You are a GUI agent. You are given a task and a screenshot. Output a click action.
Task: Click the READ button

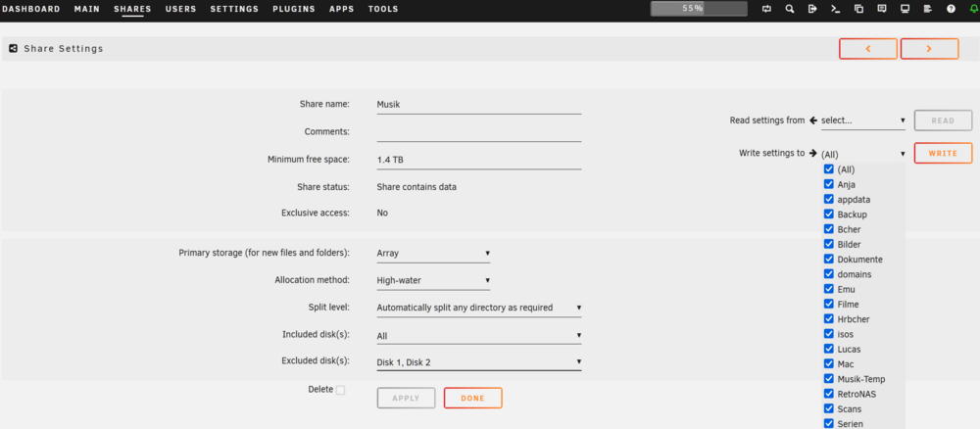943,120
